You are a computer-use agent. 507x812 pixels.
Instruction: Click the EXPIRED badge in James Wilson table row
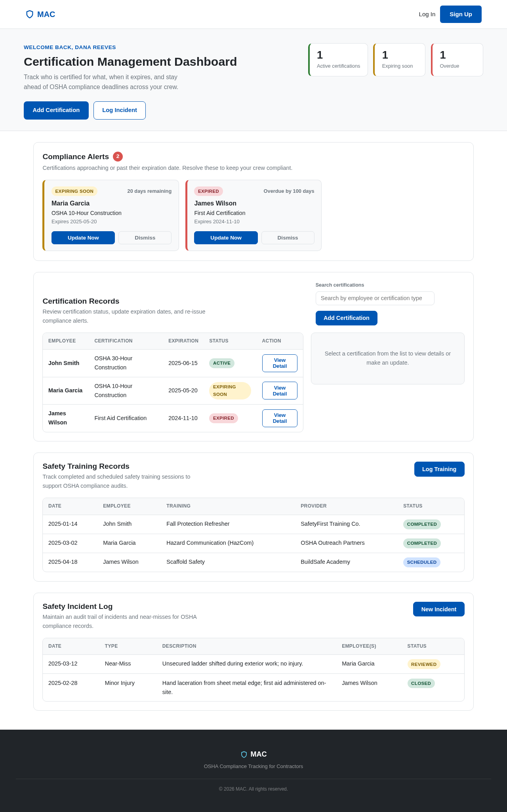tap(223, 418)
